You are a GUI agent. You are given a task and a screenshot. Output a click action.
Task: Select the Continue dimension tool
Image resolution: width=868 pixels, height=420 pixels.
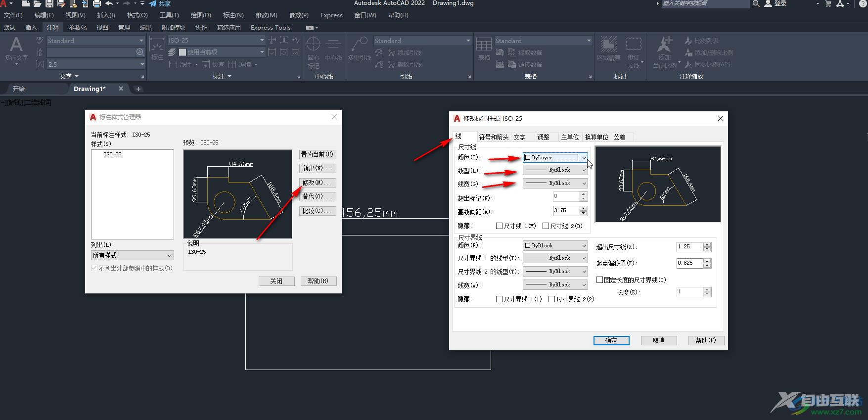pyautogui.click(x=240, y=64)
